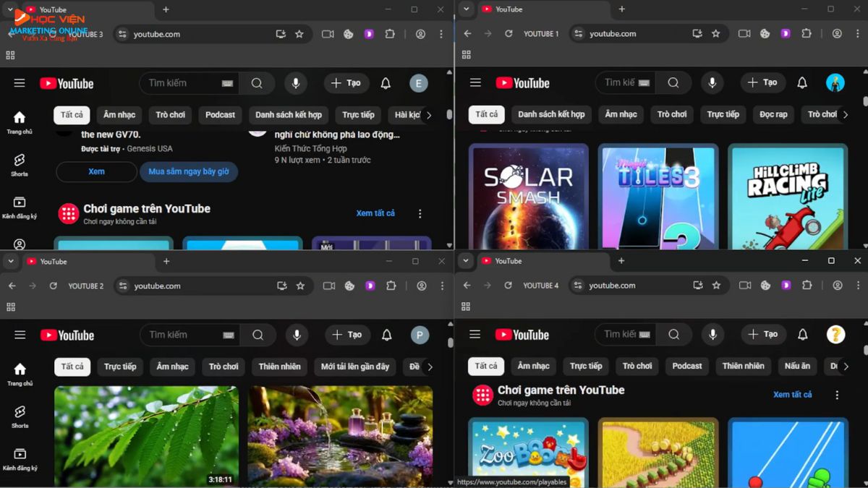The height and width of the screenshot is (488, 868).
Task: Click the Xem button on Genesis ad in YouTube 3
Action: (x=96, y=171)
